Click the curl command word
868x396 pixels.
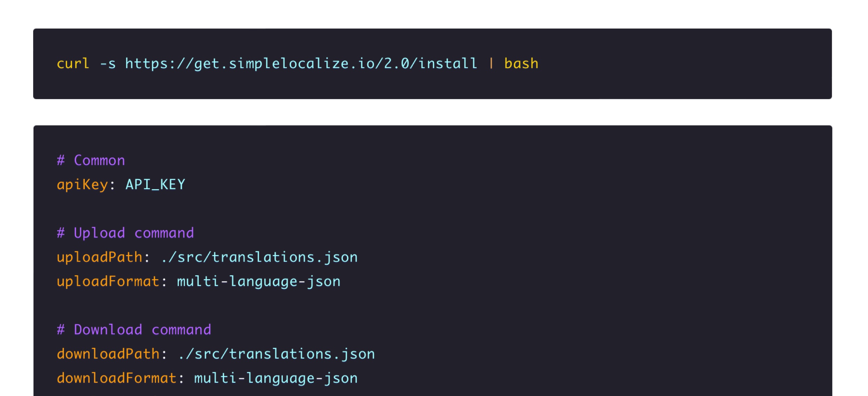(x=73, y=63)
